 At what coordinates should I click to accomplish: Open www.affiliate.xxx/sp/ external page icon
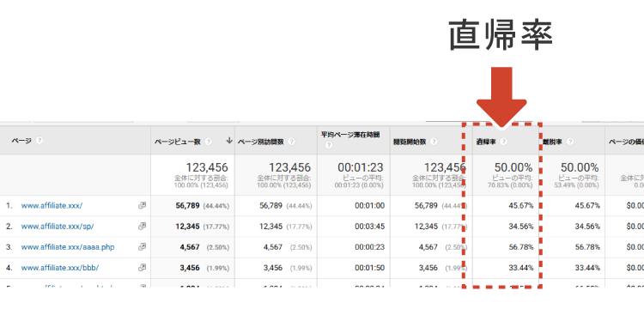[x=142, y=226]
